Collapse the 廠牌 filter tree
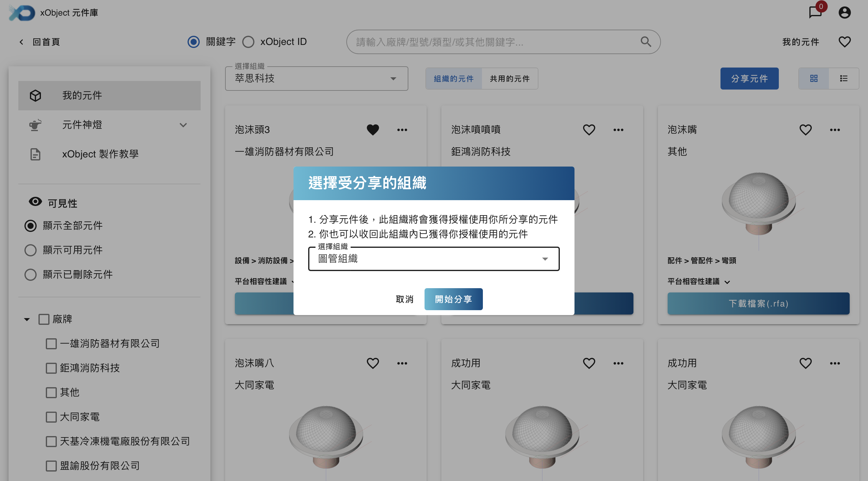 pos(27,319)
